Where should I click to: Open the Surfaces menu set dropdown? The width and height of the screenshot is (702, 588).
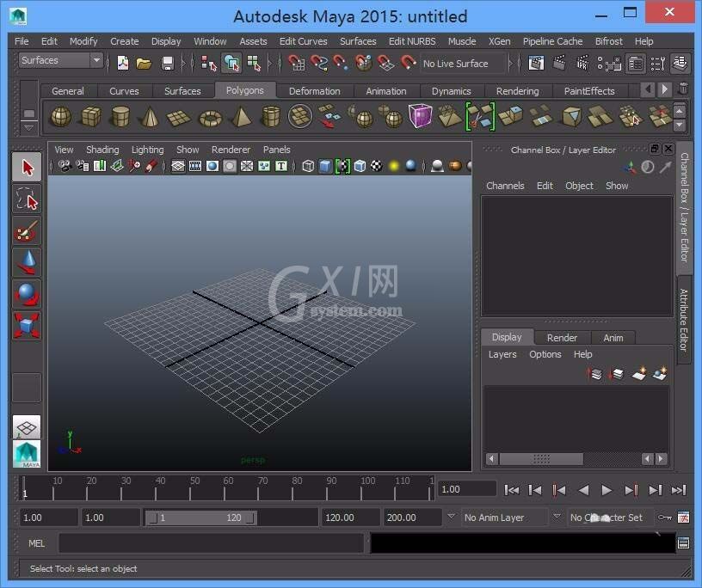tap(61, 60)
